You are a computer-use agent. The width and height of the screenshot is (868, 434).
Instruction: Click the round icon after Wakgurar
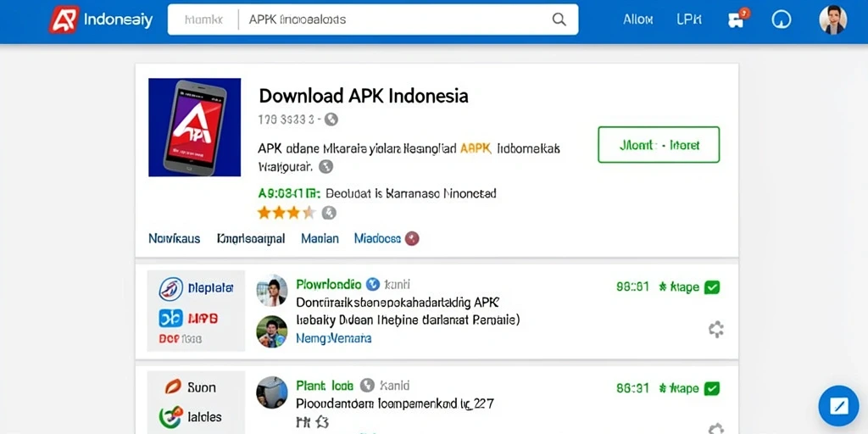326,166
